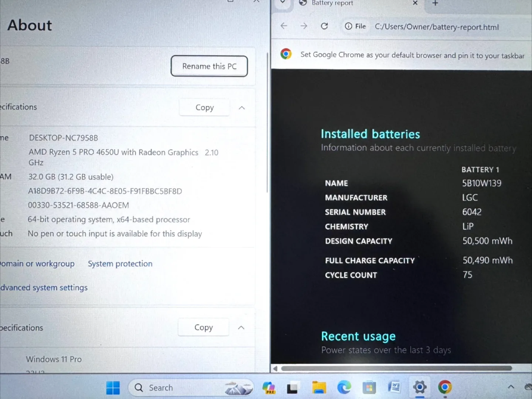Collapse the Windows specifications section
Screen dimensions: 532x399
coord(241,328)
